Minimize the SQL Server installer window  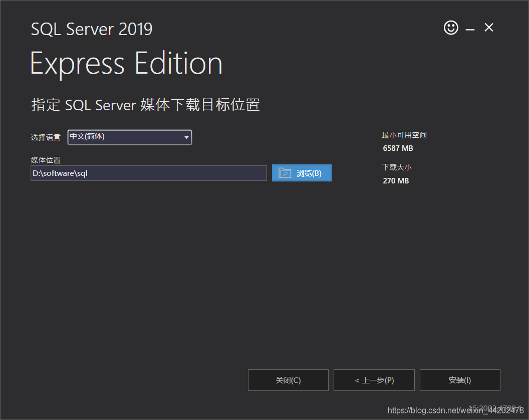pyautogui.click(x=470, y=30)
